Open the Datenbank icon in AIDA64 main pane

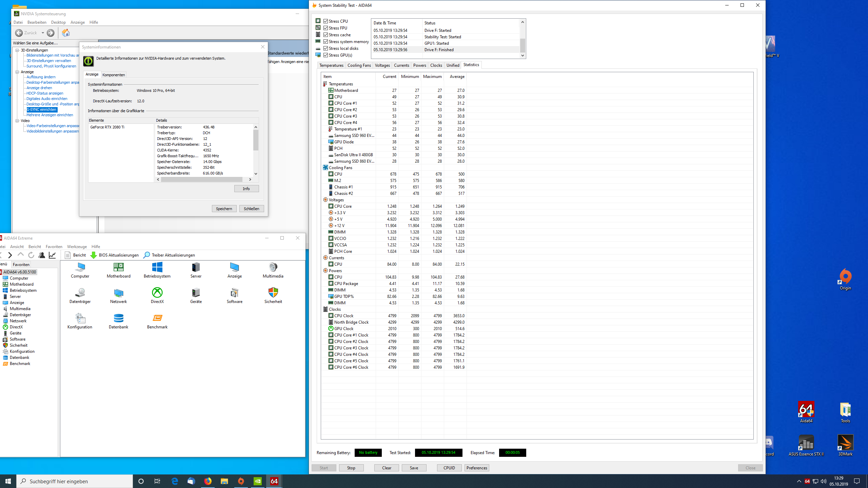pyautogui.click(x=118, y=321)
